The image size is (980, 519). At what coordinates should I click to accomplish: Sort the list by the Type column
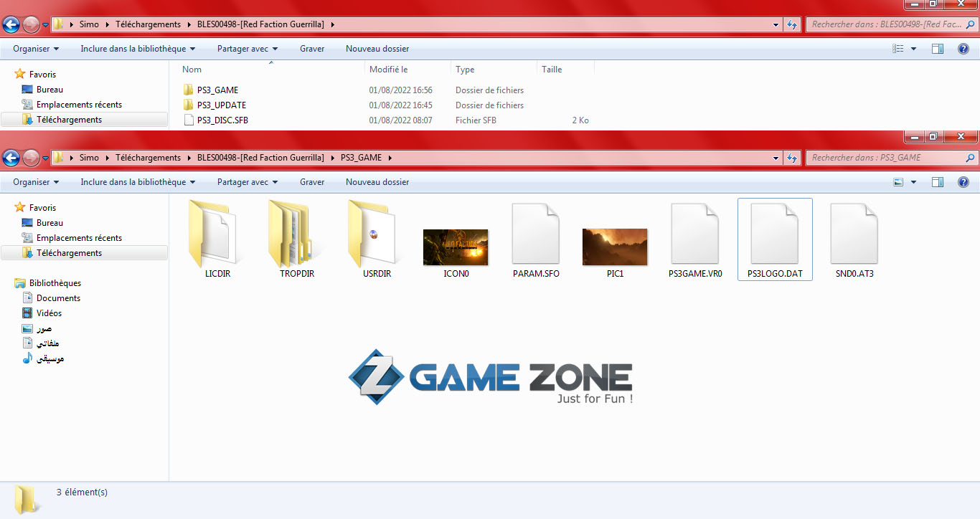(466, 70)
